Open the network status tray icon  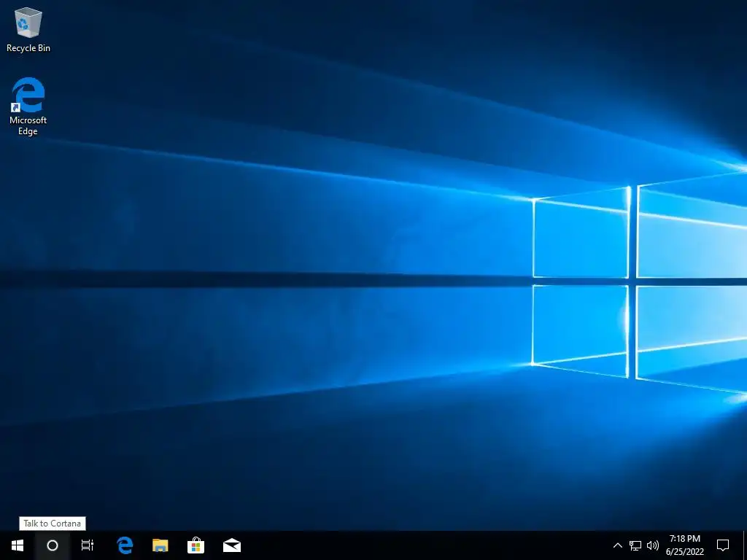pos(635,545)
